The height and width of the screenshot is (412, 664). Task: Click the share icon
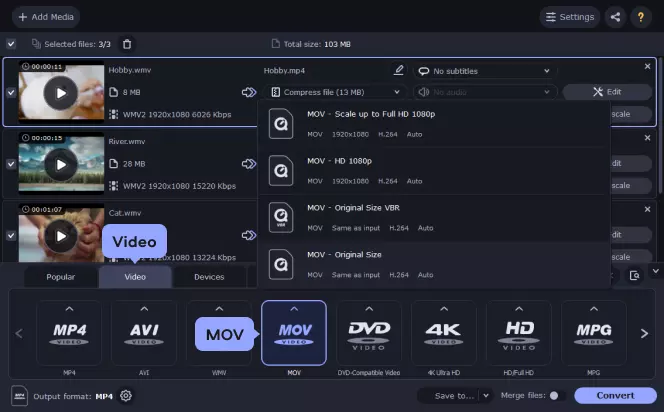coord(615,17)
